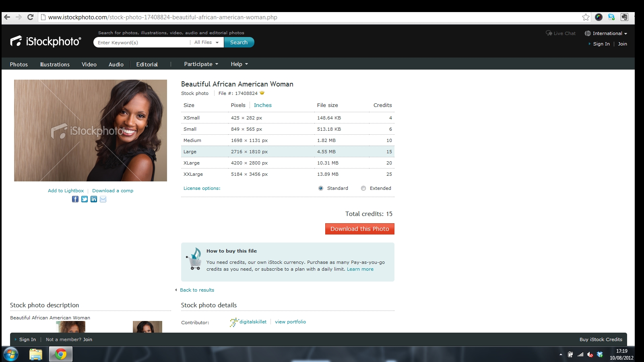Click the blue Search button

click(x=239, y=42)
